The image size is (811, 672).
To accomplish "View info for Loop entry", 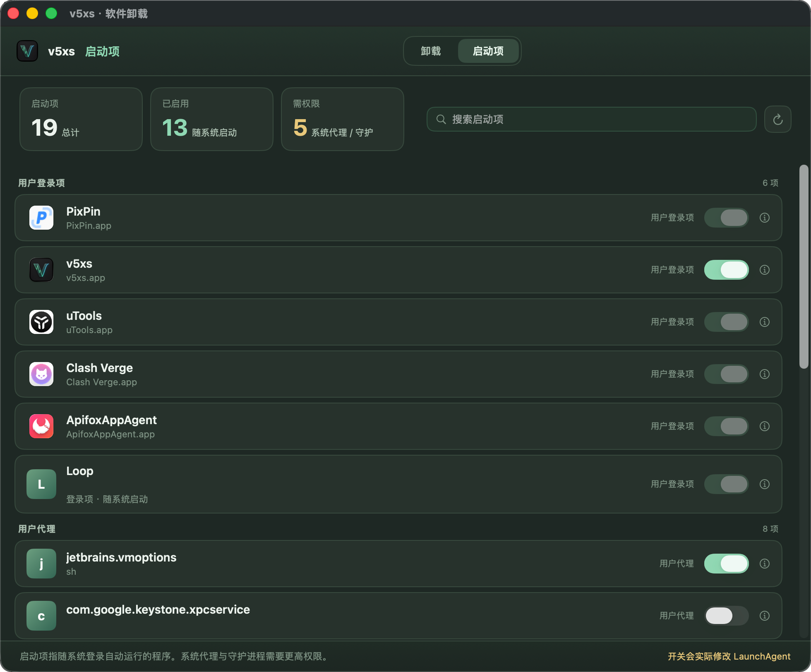I will pyautogui.click(x=764, y=484).
